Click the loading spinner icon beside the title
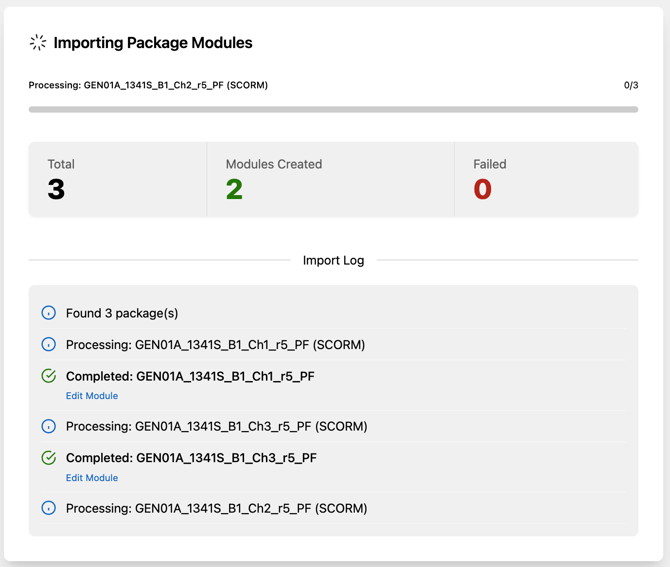This screenshot has width=670, height=567. [38, 42]
